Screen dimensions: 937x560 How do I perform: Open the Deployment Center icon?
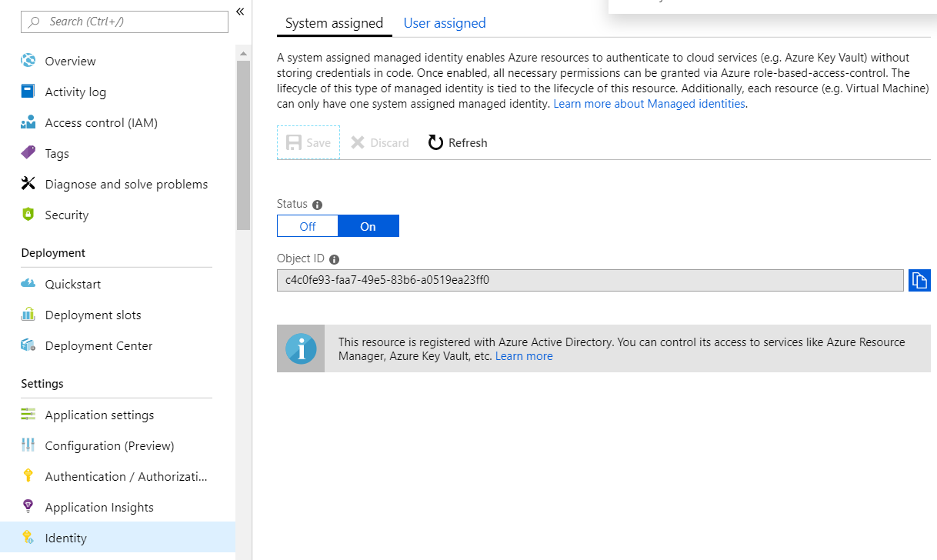(28, 345)
